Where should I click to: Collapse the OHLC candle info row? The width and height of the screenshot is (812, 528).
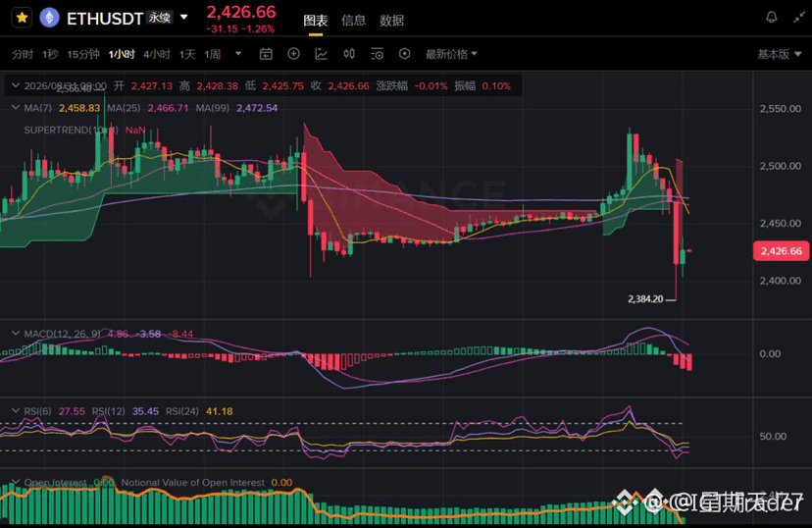point(16,85)
